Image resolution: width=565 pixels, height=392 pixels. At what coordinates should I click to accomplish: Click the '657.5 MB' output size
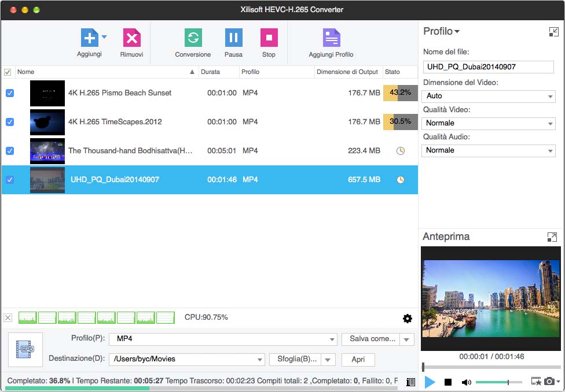(364, 180)
